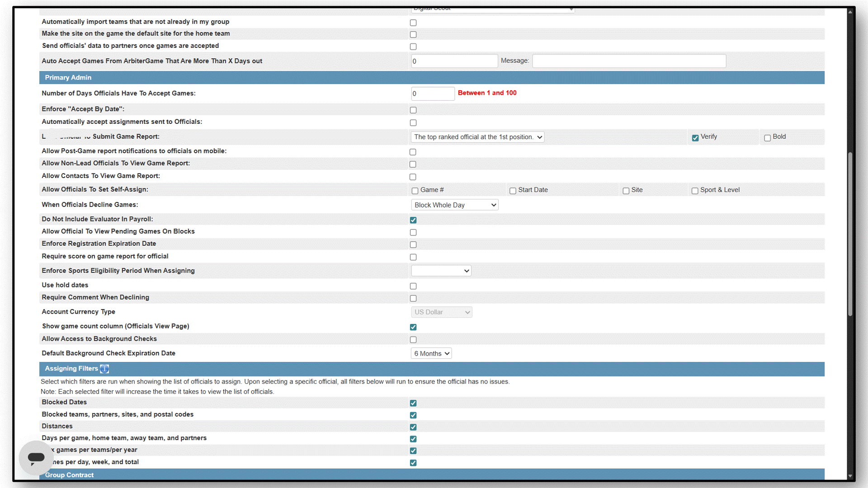Click the Message text field
Image resolution: width=868 pixels, height=488 pixels.
[629, 61]
